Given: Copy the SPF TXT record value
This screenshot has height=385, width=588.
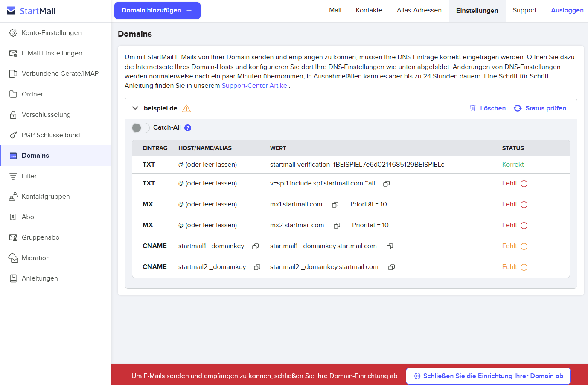Looking at the screenshot, I should [386, 184].
